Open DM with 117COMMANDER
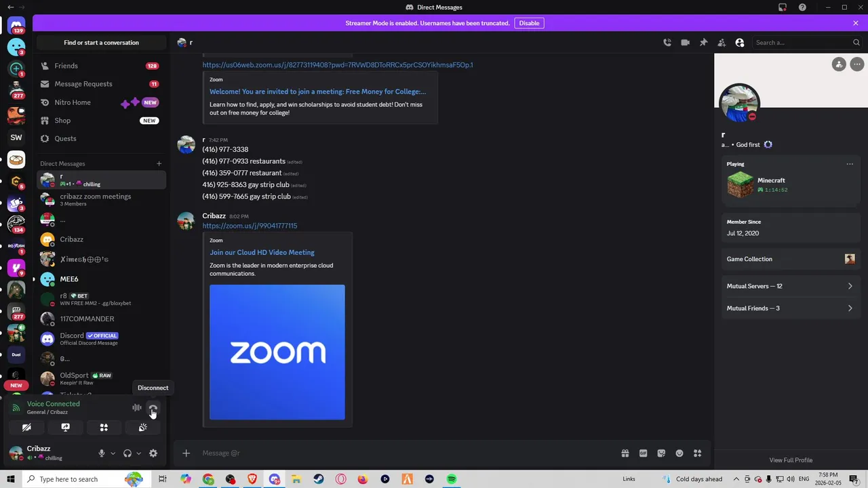 pyautogui.click(x=102, y=319)
